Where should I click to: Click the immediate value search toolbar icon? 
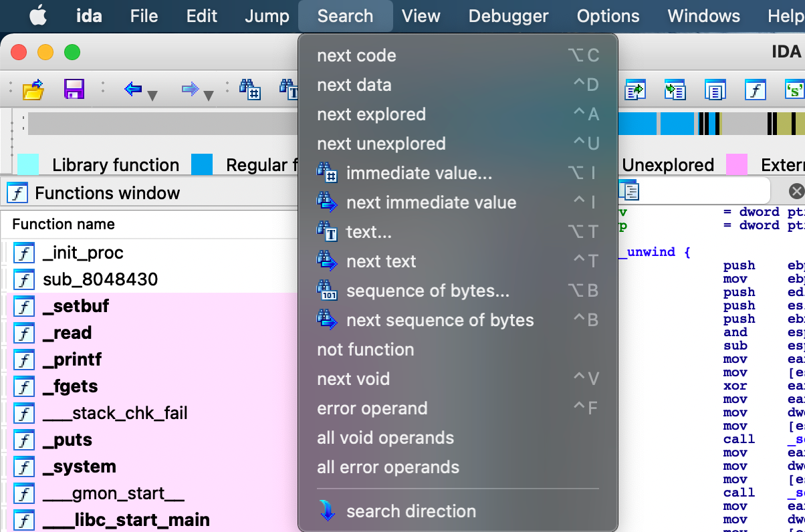[x=251, y=89]
